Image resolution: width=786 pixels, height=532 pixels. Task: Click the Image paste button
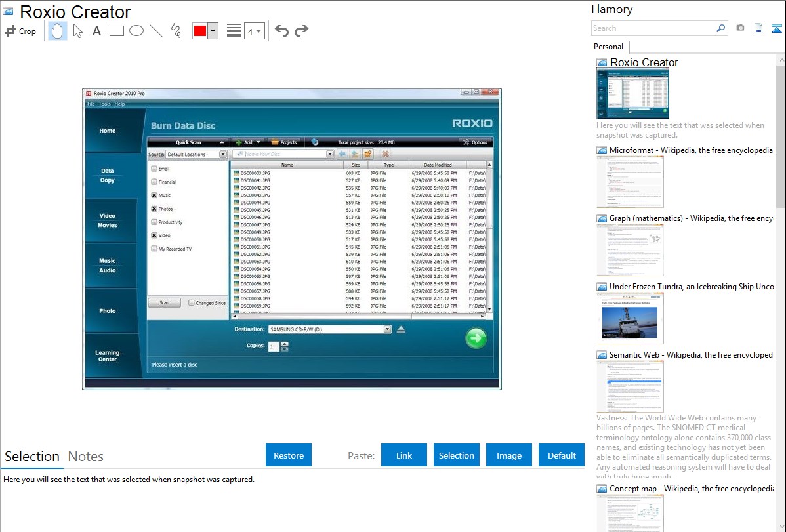[x=509, y=455]
